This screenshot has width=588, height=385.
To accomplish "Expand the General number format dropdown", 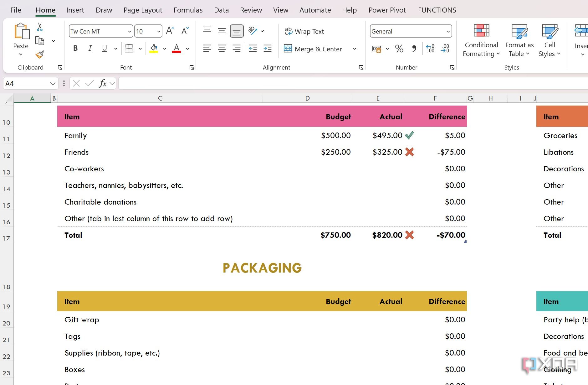I will click(x=448, y=31).
